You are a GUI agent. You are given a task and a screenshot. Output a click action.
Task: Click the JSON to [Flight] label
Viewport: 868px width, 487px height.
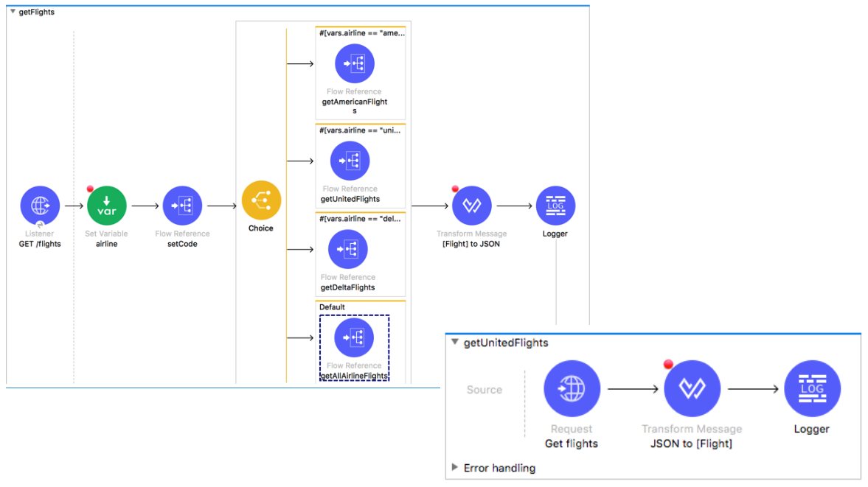pyautogui.click(x=692, y=444)
